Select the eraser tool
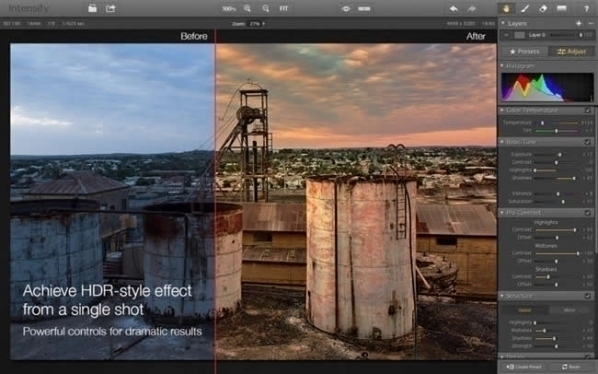 tap(543, 8)
